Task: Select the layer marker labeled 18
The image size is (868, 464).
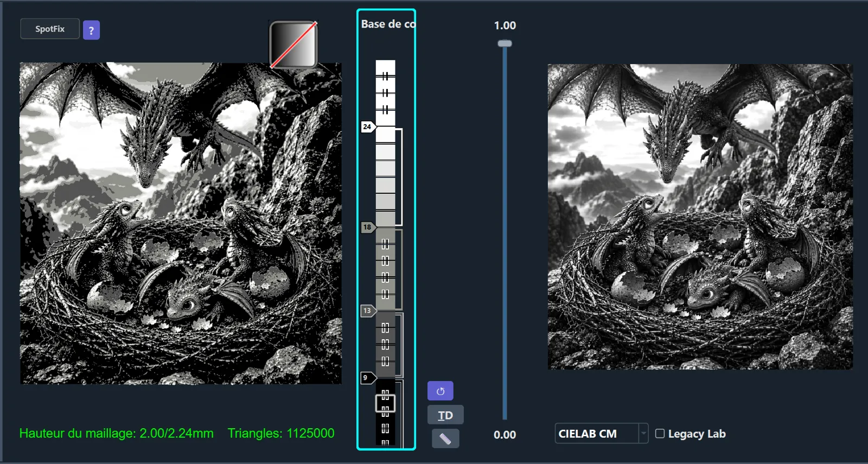Action: tap(368, 227)
